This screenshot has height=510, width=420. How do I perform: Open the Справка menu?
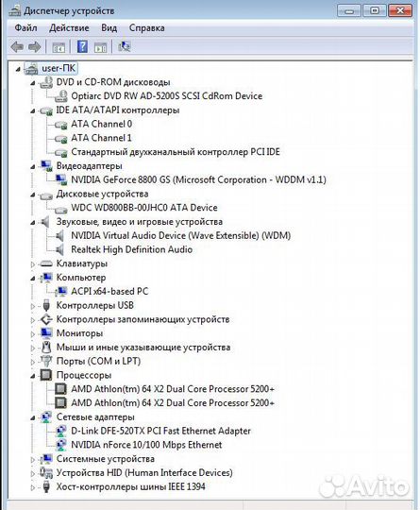click(x=147, y=28)
